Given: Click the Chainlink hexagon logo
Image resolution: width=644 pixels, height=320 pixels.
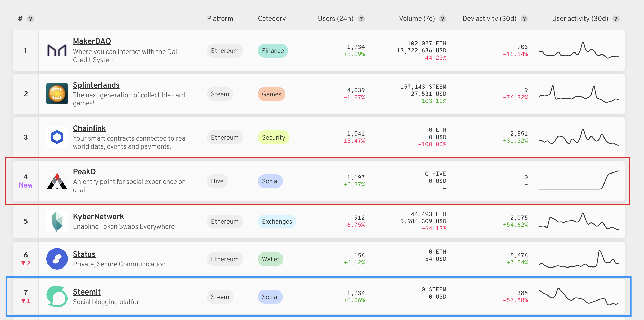Looking at the screenshot, I should pos(57,137).
